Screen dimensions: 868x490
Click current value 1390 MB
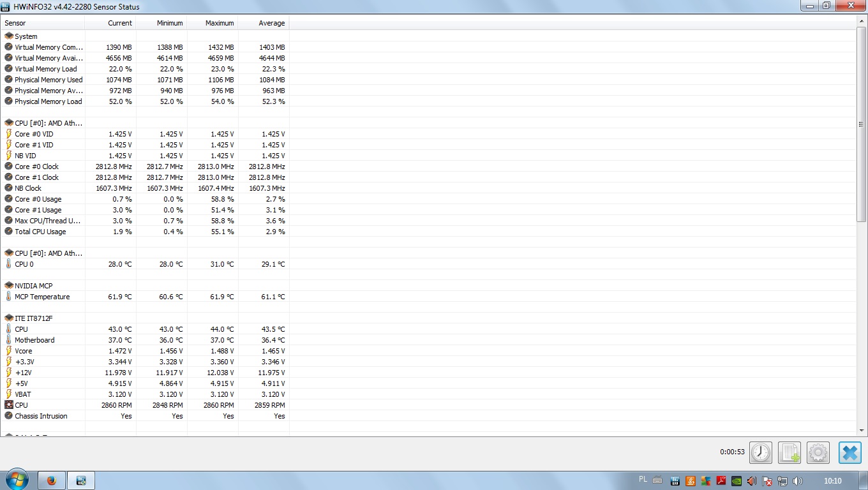(x=119, y=47)
